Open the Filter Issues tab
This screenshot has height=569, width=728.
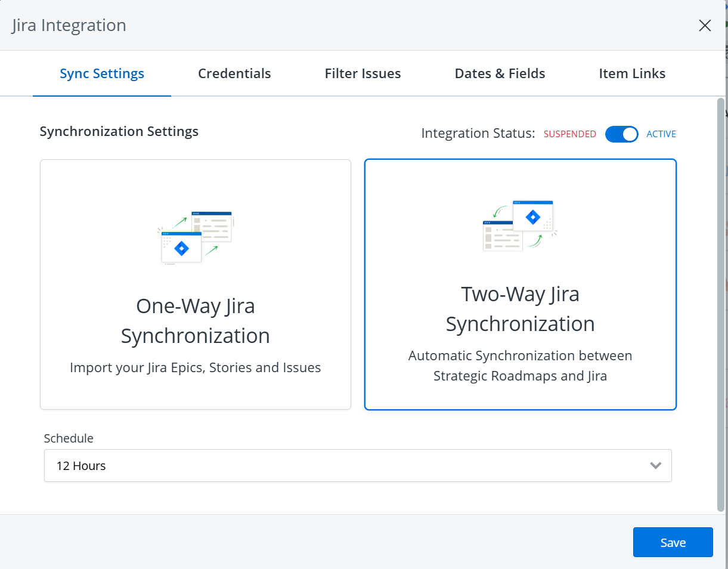click(363, 73)
